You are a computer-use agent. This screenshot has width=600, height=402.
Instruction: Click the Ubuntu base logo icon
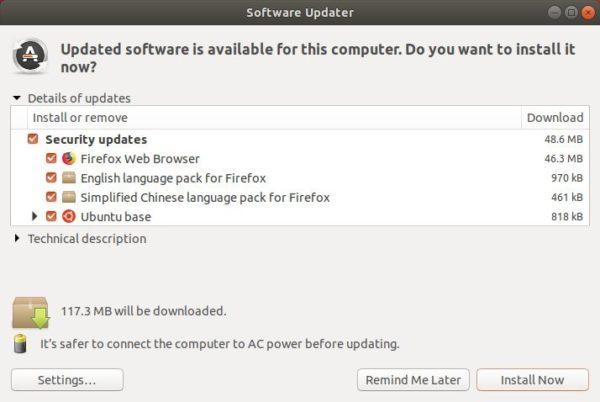(x=69, y=216)
